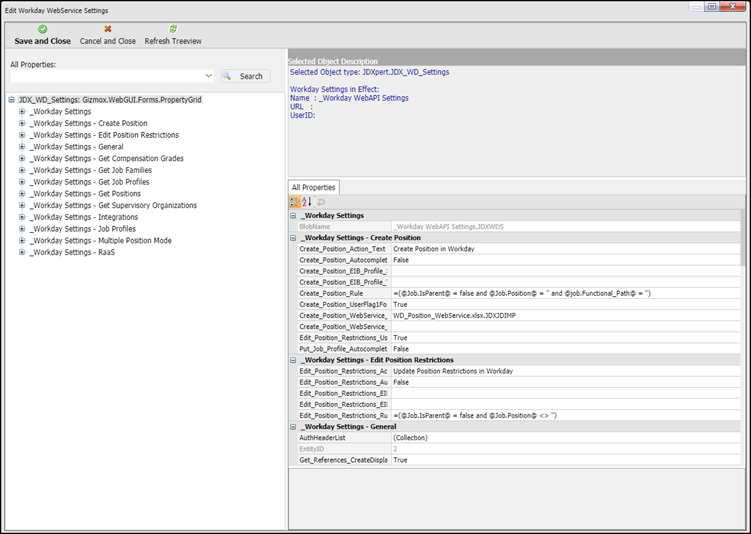Click (Collection) value of AuthHeaderList
This screenshot has height=534, width=751.
coord(566,438)
